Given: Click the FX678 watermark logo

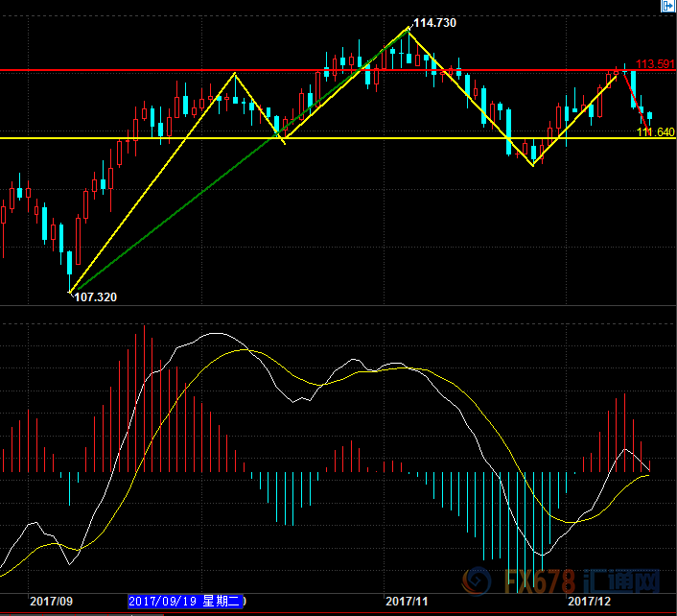Looking at the screenshot, I should coord(562,581).
